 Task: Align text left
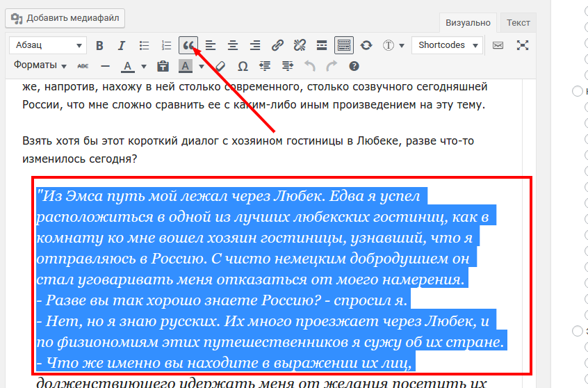coord(211,45)
